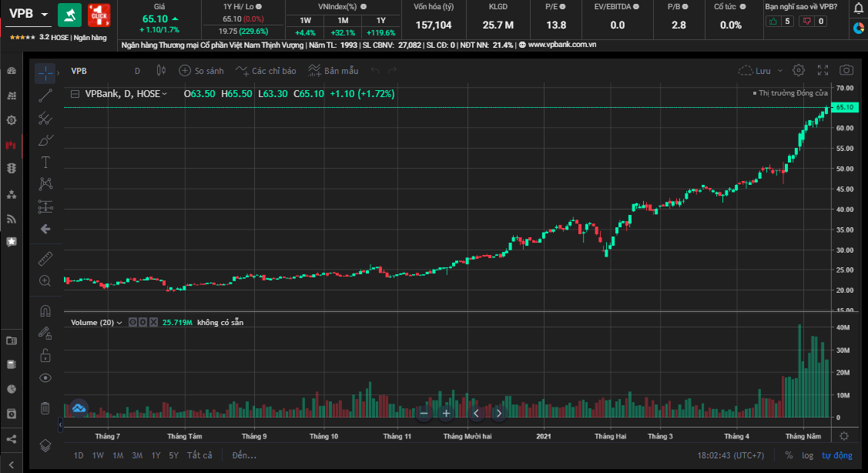The height and width of the screenshot is (473, 868).
Task: Open the Các chỉ báo indicators menu
Action: click(266, 71)
